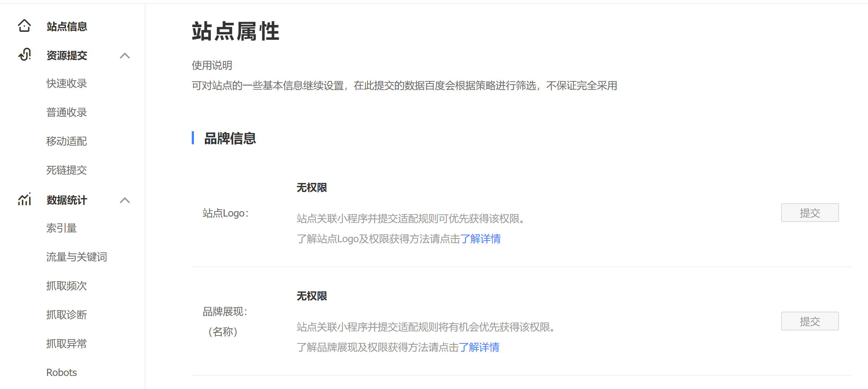The image size is (868, 389).
Task: Click the （名称） label
Action: click(223, 332)
